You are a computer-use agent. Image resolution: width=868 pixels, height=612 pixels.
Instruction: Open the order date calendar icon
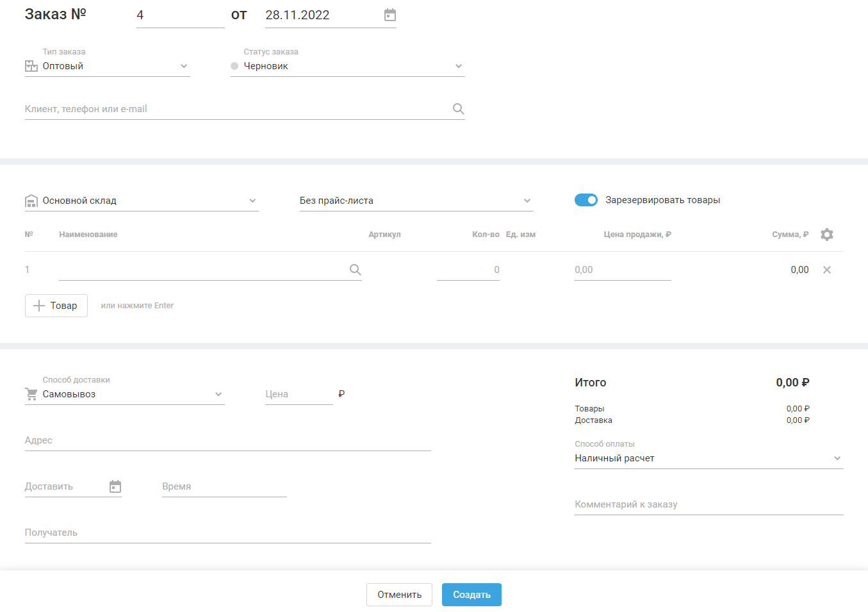390,15
